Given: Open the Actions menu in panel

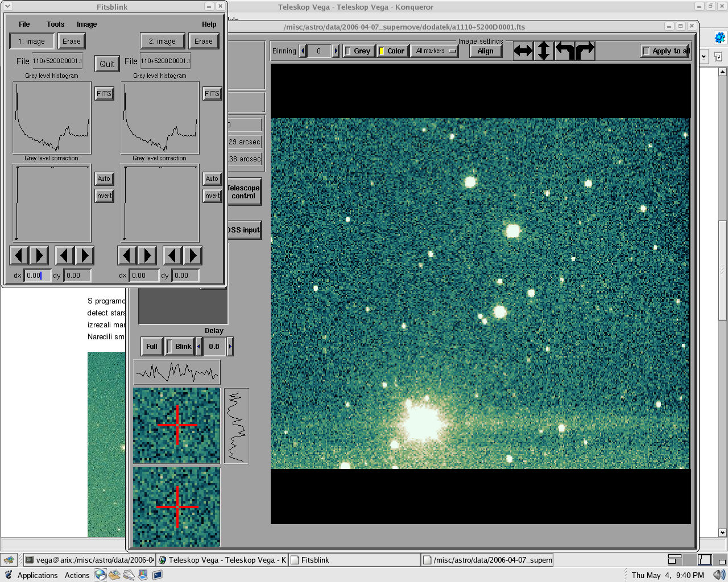Looking at the screenshot, I should [77, 575].
